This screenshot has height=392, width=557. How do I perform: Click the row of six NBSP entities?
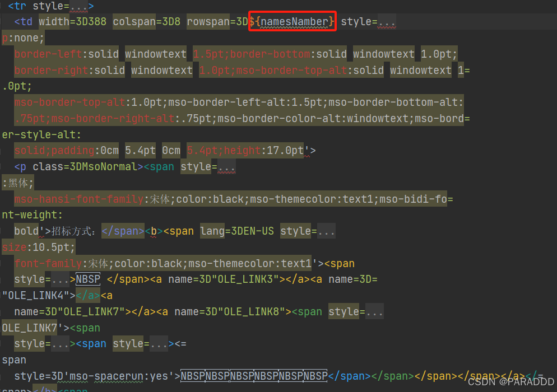pos(254,376)
